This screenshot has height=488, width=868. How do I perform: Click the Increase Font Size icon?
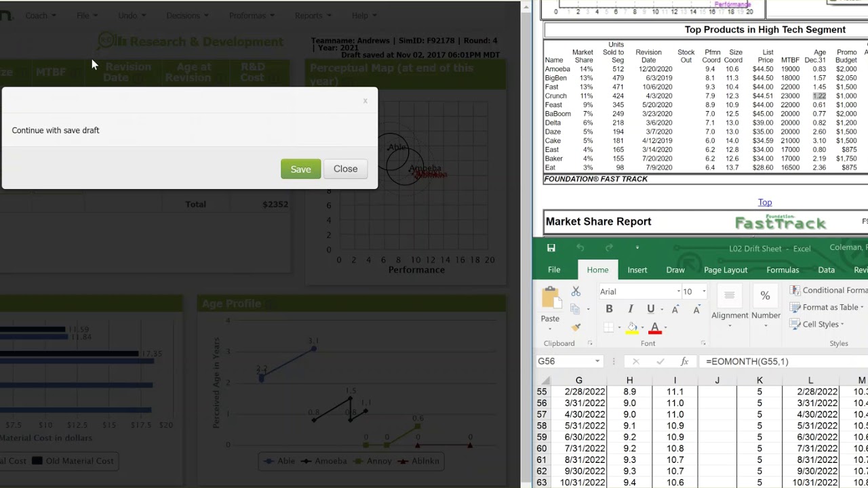coord(675,309)
